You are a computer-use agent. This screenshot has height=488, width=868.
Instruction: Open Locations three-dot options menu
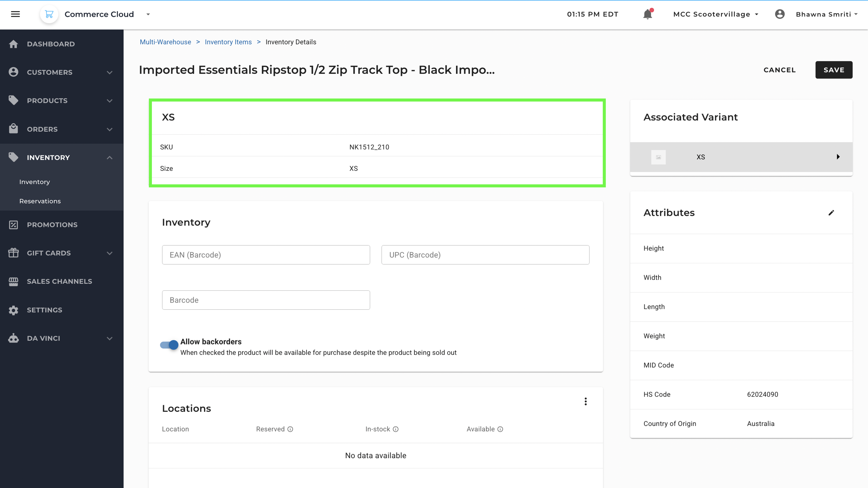[586, 402]
